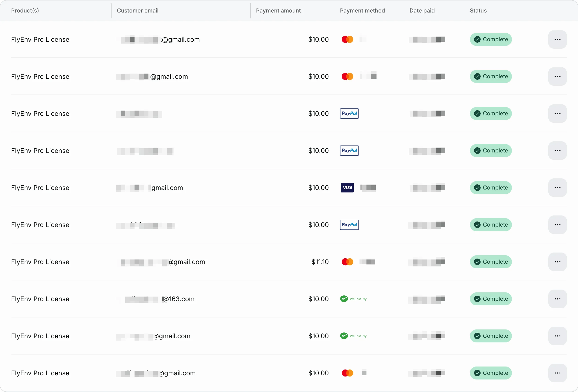
Task: Click the blurred card digits next to Visa
Action: 368,188
